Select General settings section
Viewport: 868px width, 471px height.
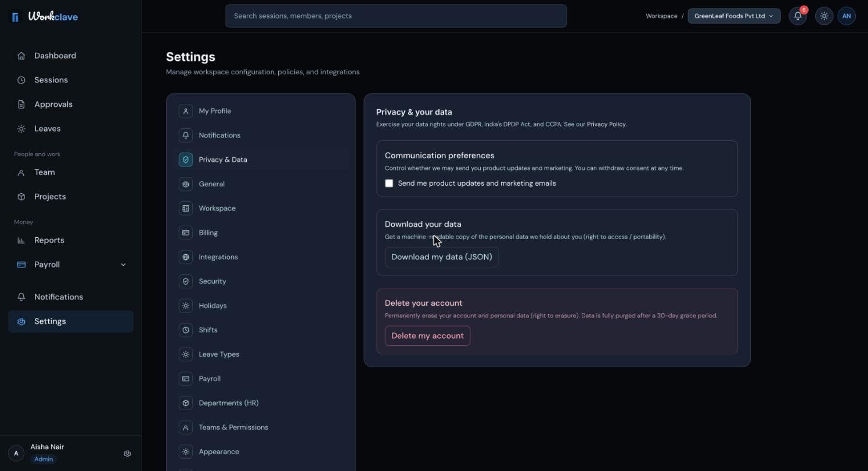[x=261, y=184]
